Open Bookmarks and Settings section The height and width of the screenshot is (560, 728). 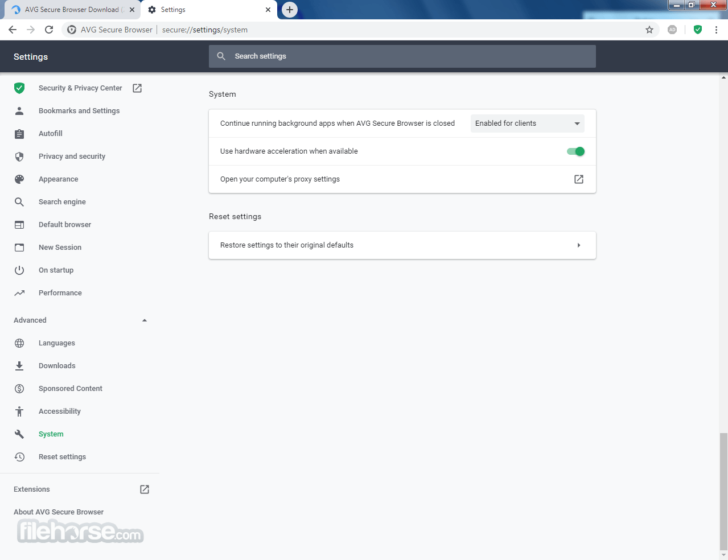[x=79, y=111]
